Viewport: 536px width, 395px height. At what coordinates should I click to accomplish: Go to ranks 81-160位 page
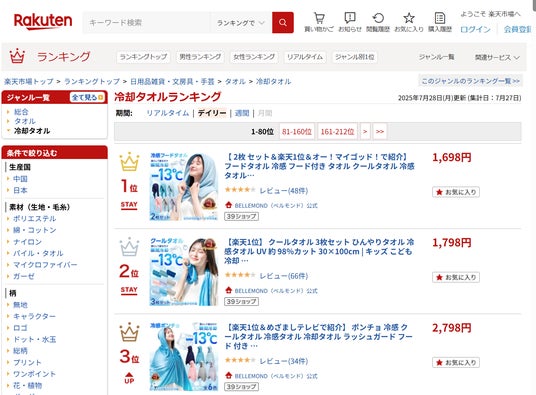point(296,132)
